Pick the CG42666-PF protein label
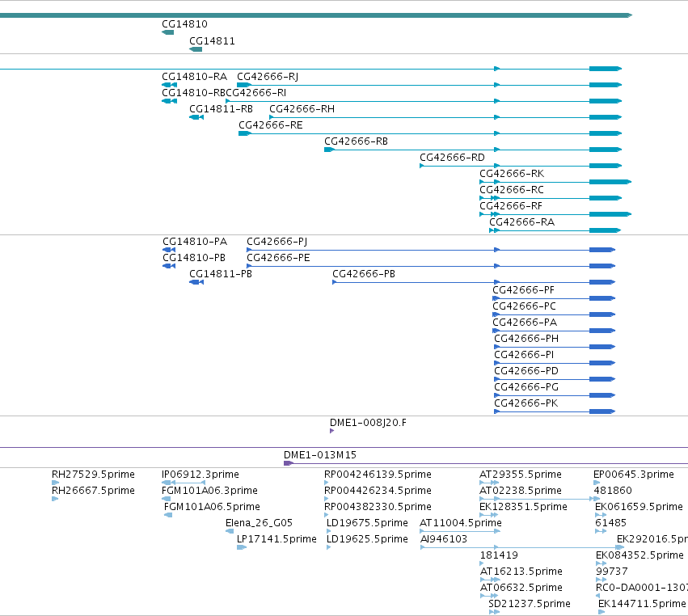The width and height of the screenshot is (688, 616). click(523, 290)
